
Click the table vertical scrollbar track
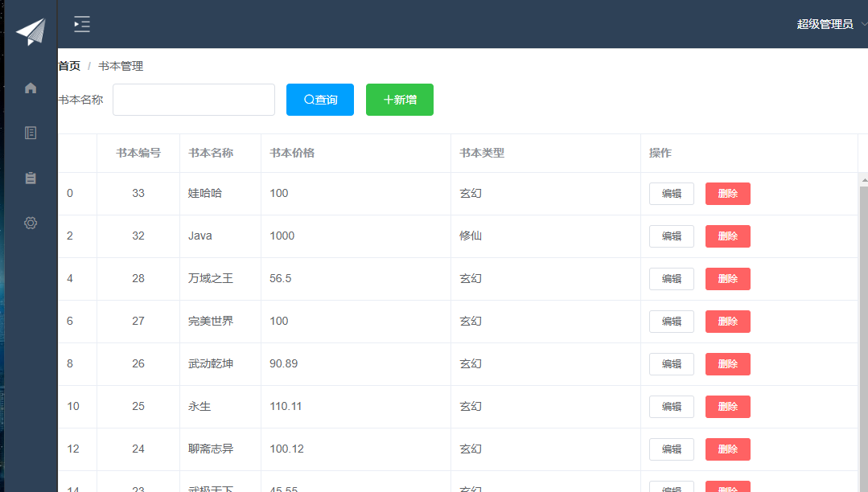point(863,338)
